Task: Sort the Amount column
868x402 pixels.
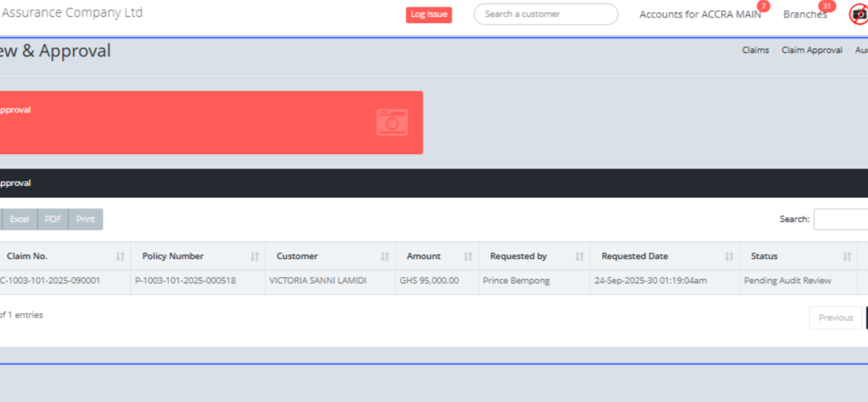Action: [468, 257]
